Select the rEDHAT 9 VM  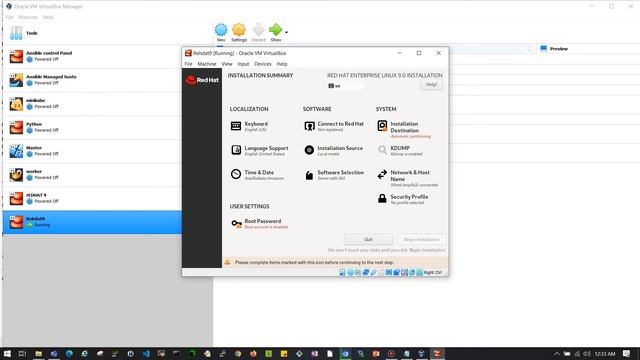point(92,198)
